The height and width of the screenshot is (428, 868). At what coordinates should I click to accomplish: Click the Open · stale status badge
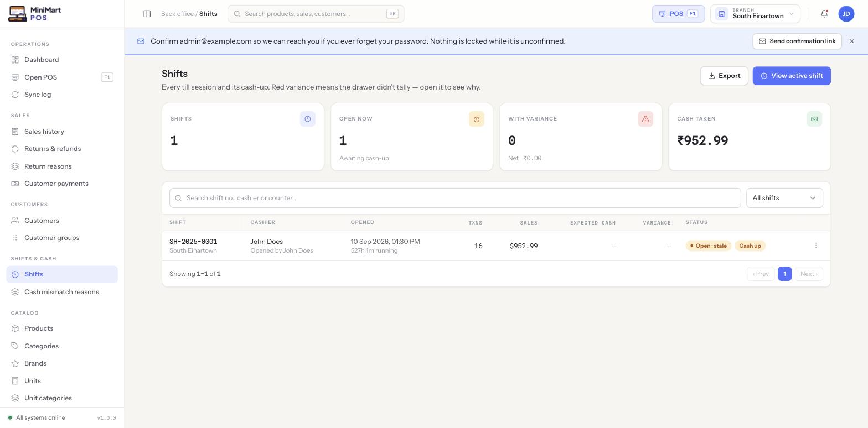[x=709, y=246]
